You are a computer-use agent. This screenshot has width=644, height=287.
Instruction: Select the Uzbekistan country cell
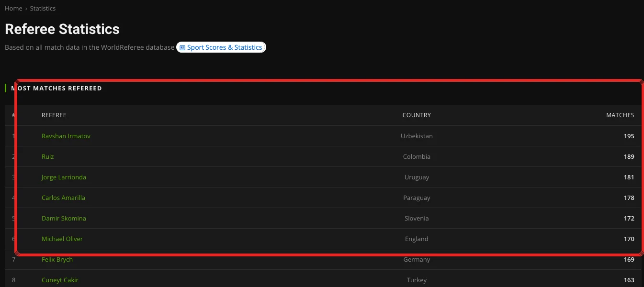point(417,136)
